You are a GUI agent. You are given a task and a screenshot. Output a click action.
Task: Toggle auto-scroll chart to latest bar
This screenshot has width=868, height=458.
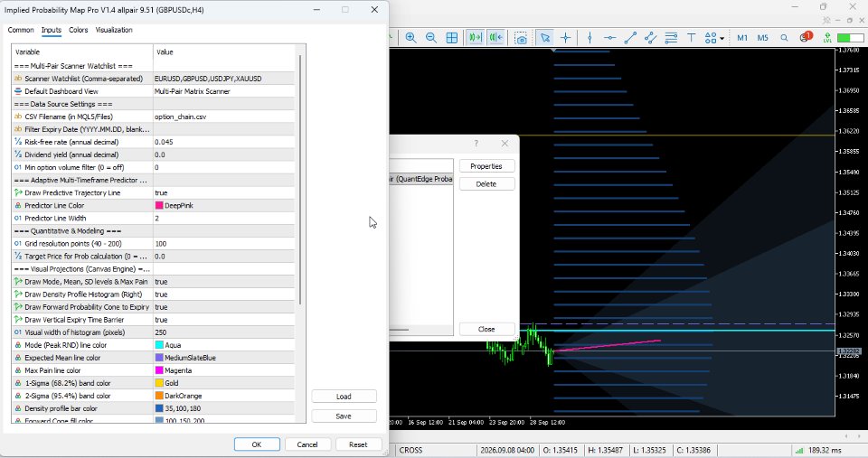[x=475, y=38]
